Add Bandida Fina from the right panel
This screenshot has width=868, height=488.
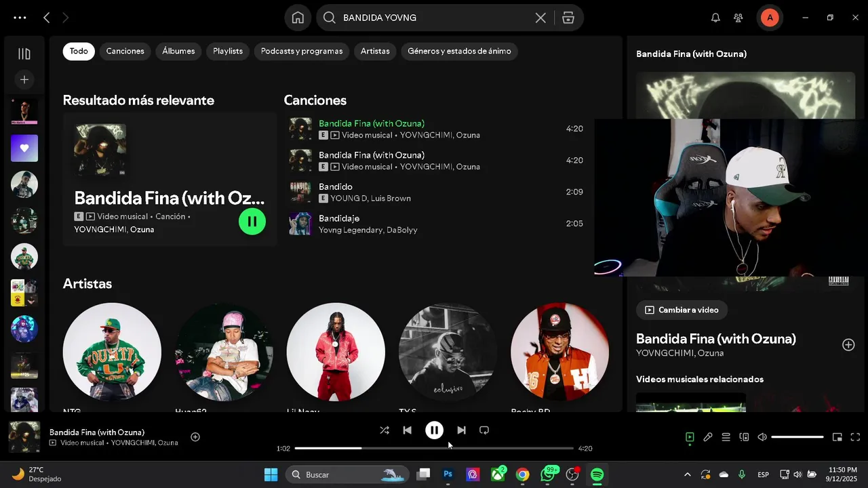pyautogui.click(x=848, y=345)
